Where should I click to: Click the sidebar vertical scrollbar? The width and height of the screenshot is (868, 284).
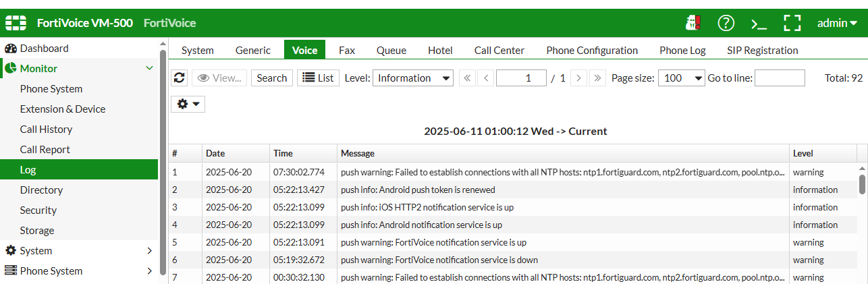162,162
